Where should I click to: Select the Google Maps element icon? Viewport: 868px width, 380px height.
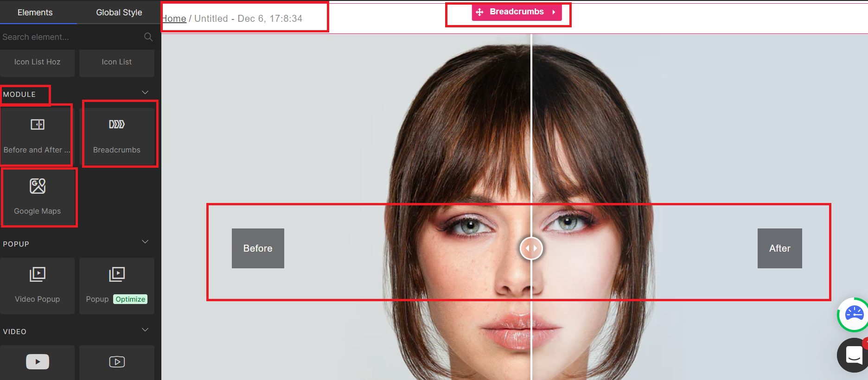(38, 186)
